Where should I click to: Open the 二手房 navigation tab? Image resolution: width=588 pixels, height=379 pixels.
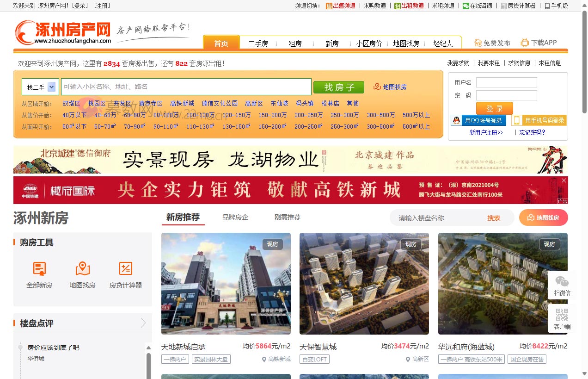tap(258, 43)
